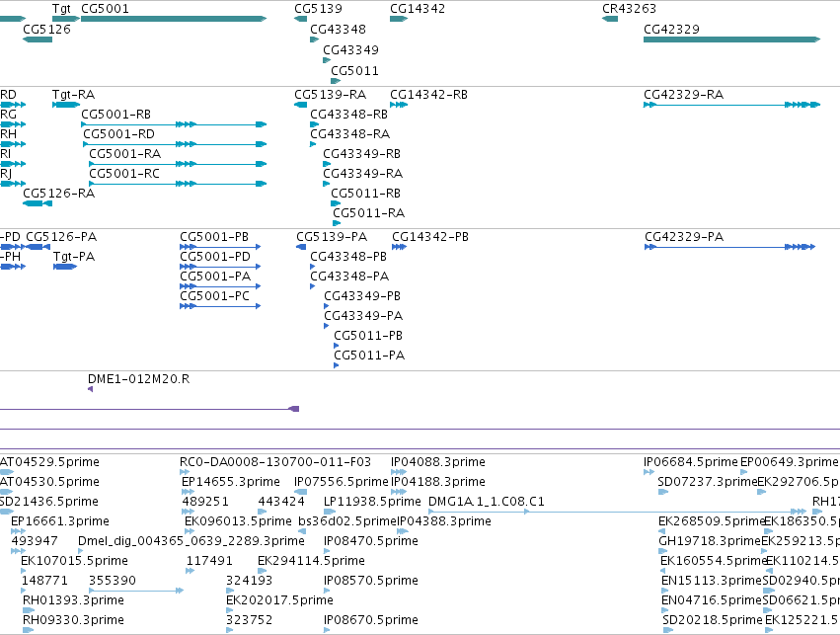
Task: Click the CG14342 gene label
Action: tap(418, 9)
